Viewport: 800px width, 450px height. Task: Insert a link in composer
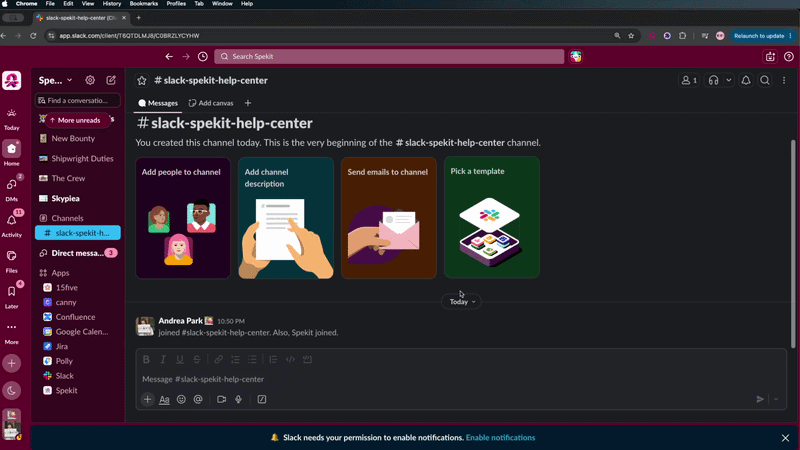click(x=218, y=359)
